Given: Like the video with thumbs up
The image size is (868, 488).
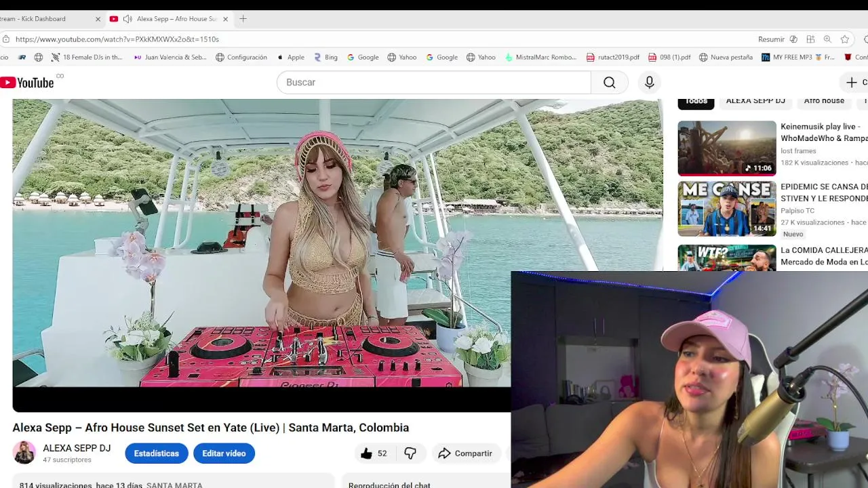Looking at the screenshot, I should [x=373, y=453].
